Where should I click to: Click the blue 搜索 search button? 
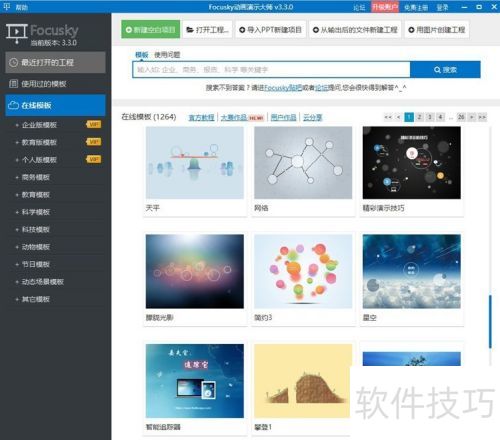pos(445,70)
